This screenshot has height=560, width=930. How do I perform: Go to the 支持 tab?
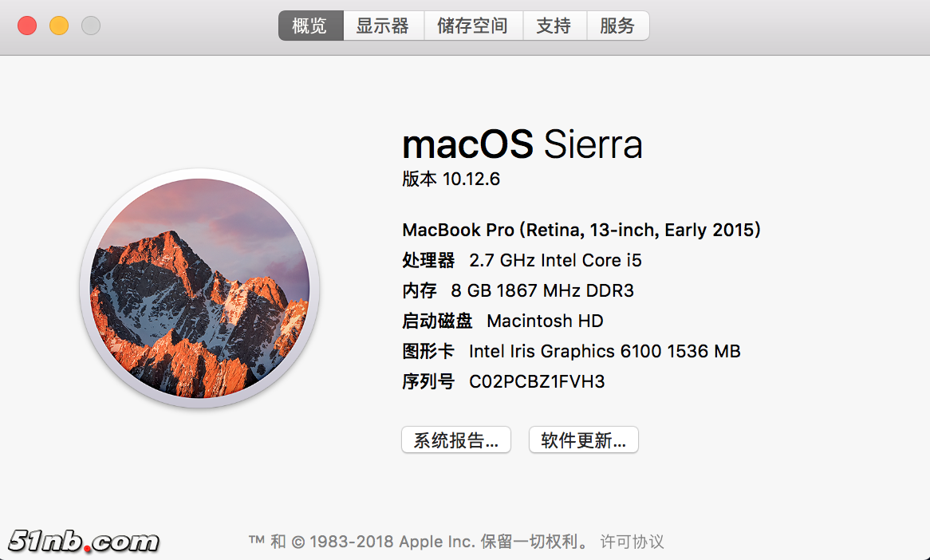tap(554, 26)
